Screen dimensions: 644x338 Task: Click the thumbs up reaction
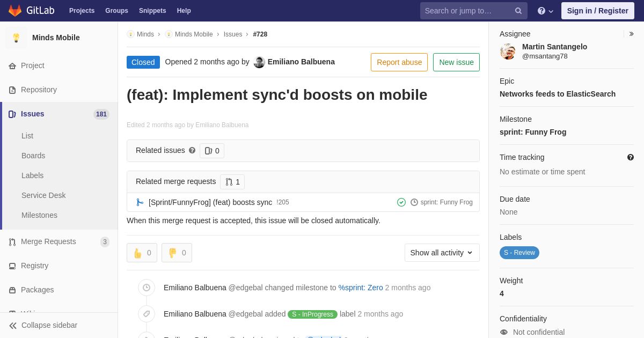(142, 253)
